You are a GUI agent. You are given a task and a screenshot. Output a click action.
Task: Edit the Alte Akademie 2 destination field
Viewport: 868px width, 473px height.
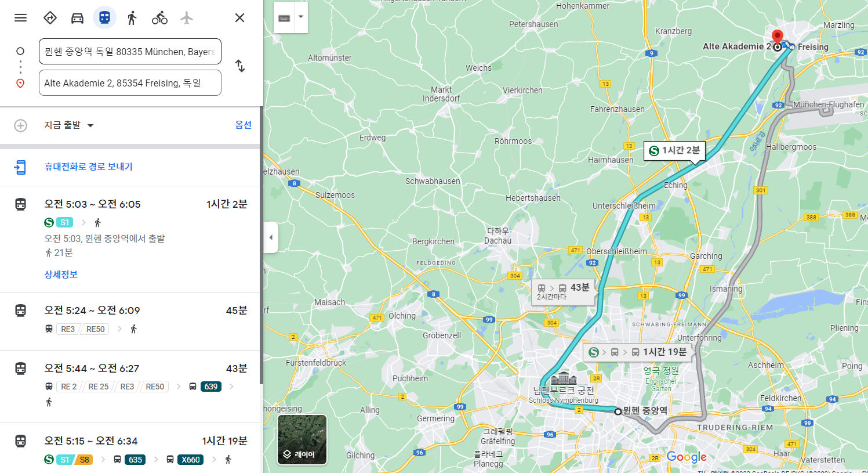tap(130, 83)
